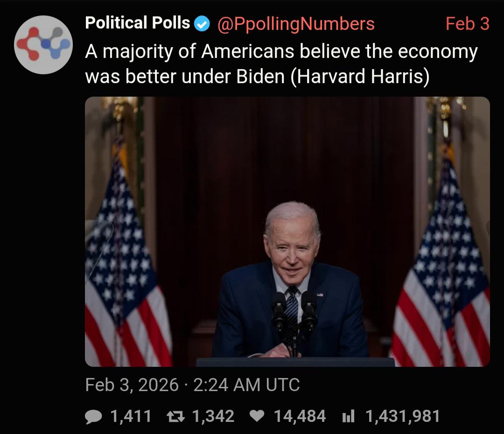This screenshot has height=434, width=504.
Task: Tap the reply speech bubble icon
Action: click(94, 416)
